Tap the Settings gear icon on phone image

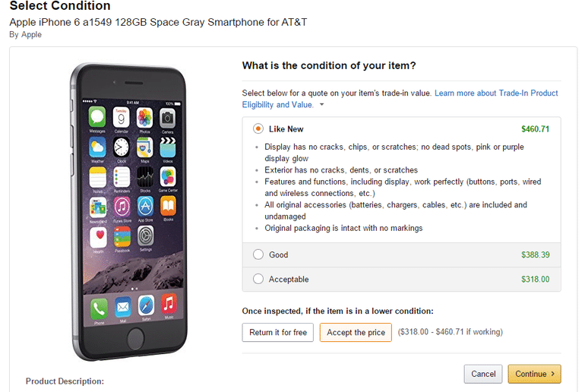[146, 236]
